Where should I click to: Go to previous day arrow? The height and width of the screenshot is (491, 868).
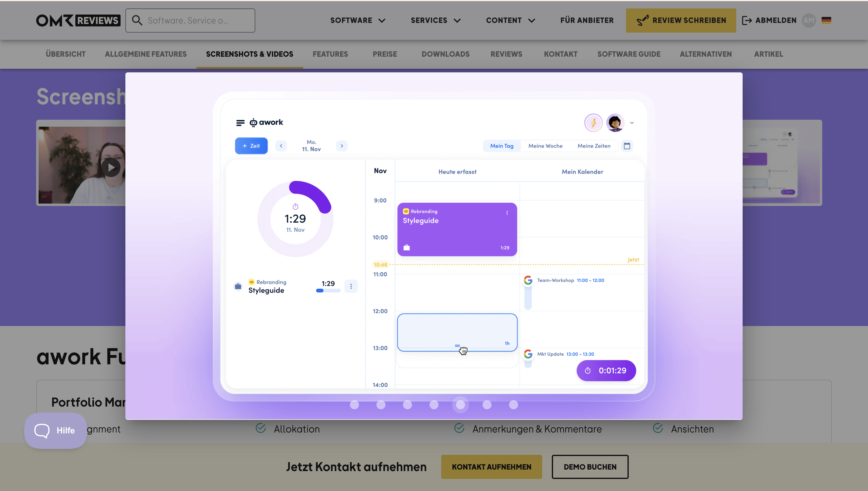281,146
